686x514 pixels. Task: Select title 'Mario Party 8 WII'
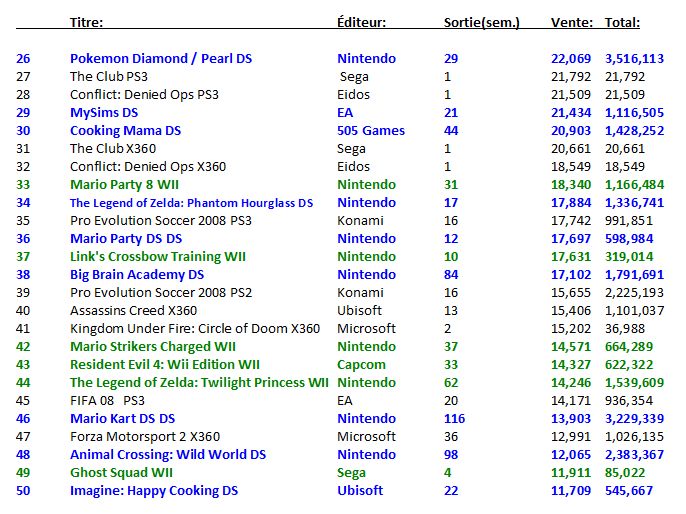click(124, 185)
